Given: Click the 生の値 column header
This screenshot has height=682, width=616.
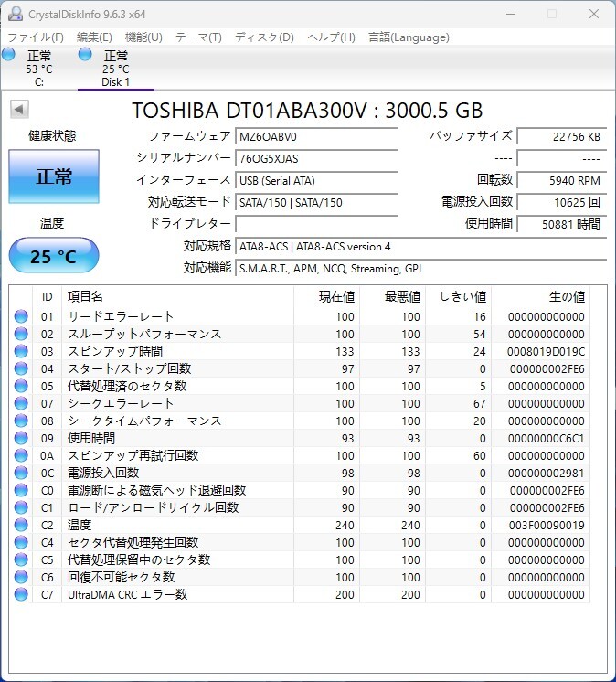Looking at the screenshot, I should pyautogui.click(x=540, y=296).
